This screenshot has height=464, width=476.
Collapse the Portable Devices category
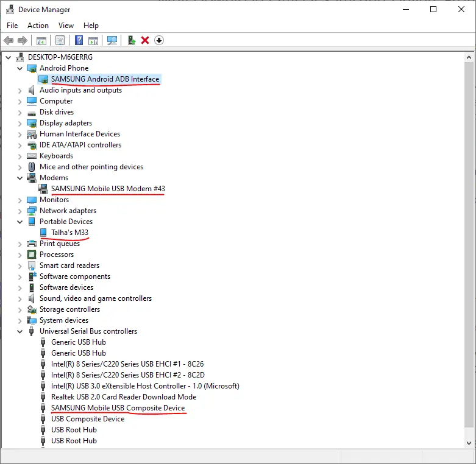tap(20, 222)
